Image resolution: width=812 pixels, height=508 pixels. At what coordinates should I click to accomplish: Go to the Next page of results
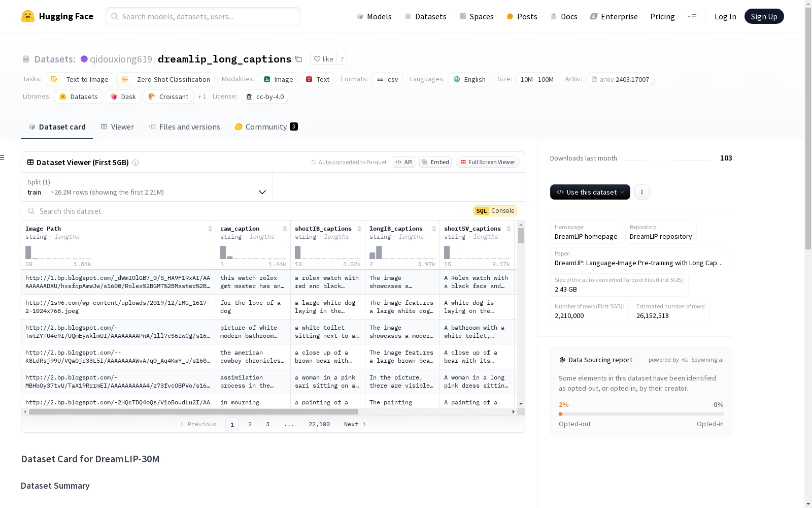[x=355, y=424]
